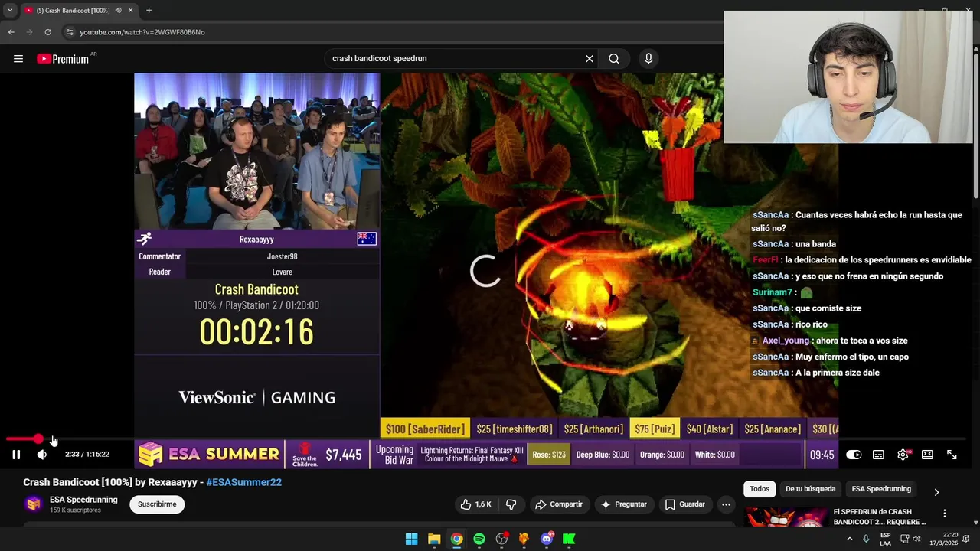This screenshot has height=551, width=980.
Task: Show more filter chips with arrow
Action: tap(936, 491)
